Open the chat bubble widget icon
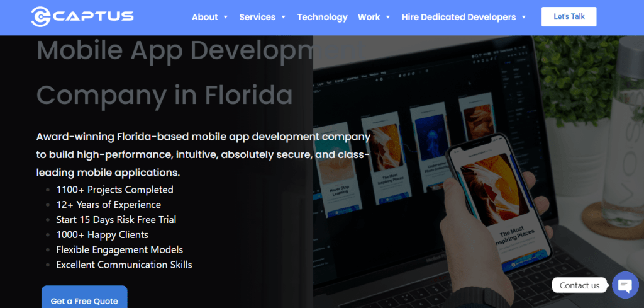644x308 pixels. (x=625, y=285)
